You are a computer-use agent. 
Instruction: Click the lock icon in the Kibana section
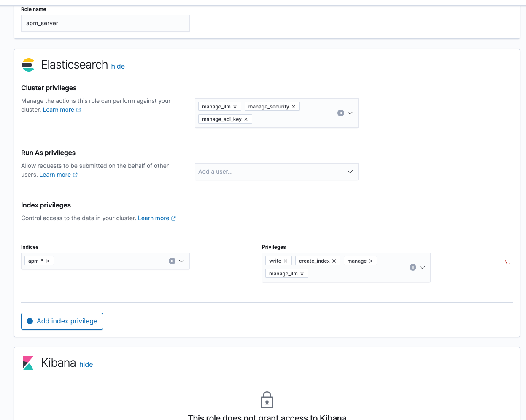(267, 400)
